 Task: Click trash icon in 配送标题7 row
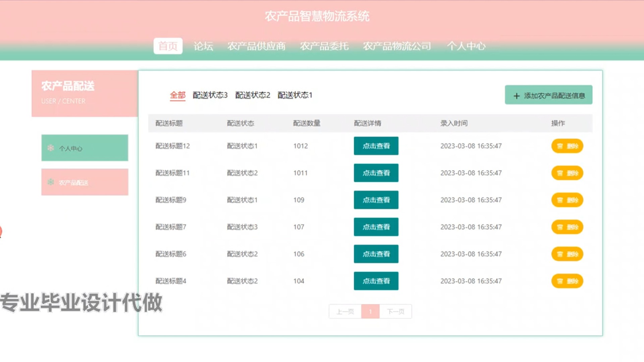coord(560,227)
